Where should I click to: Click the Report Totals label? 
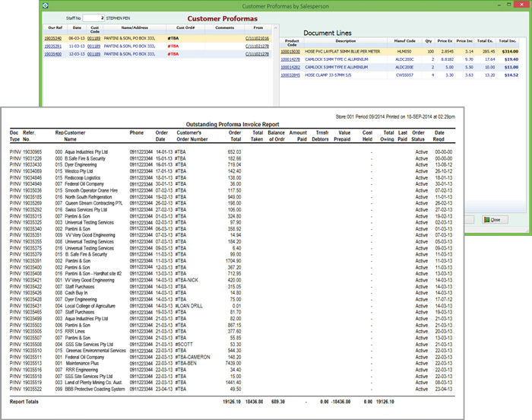click(x=24, y=402)
